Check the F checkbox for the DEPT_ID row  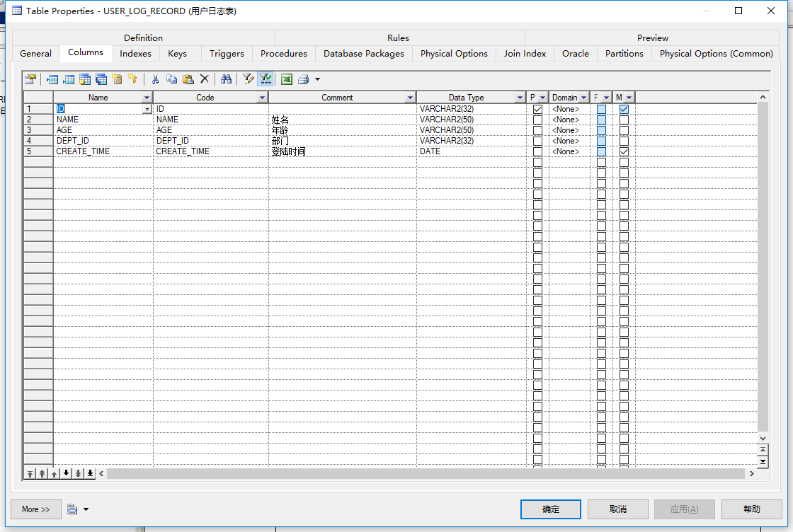coord(601,141)
